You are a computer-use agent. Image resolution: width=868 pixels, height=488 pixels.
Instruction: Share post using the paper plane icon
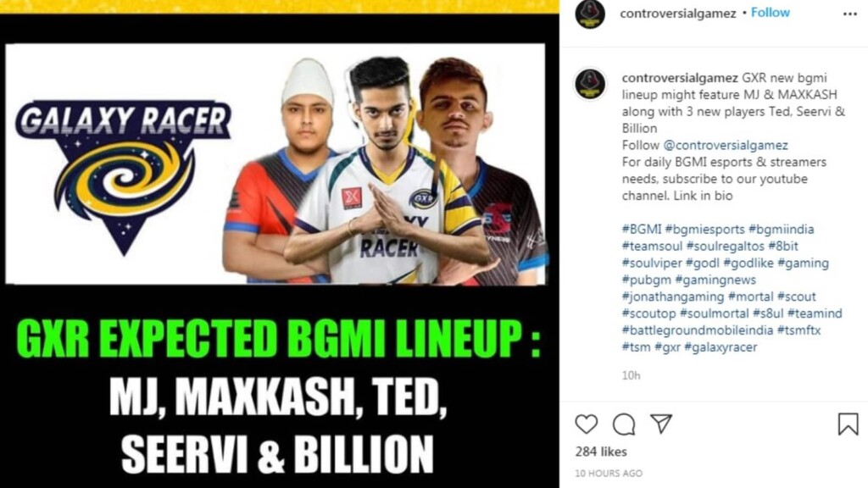click(661, 424)
